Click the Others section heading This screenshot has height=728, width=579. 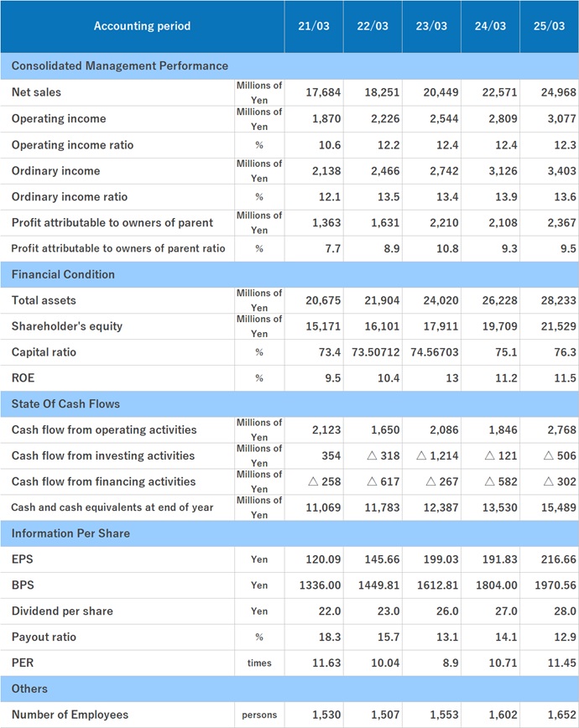[29, 689]
